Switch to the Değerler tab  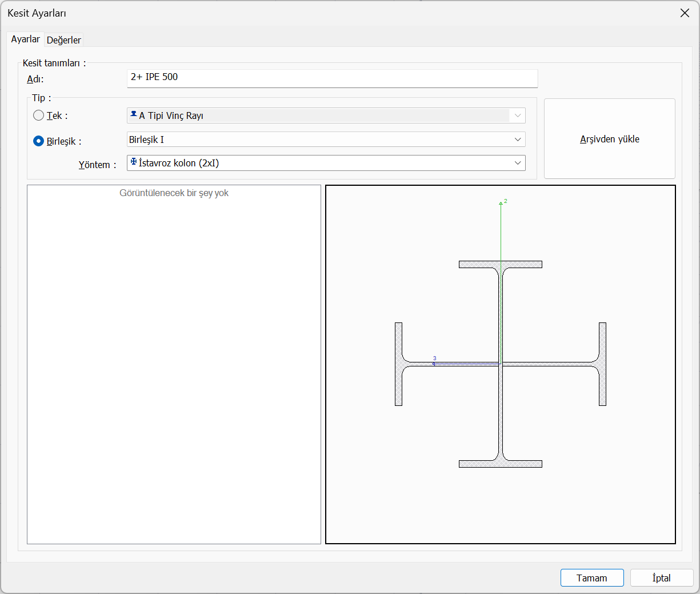pos(63,40)
